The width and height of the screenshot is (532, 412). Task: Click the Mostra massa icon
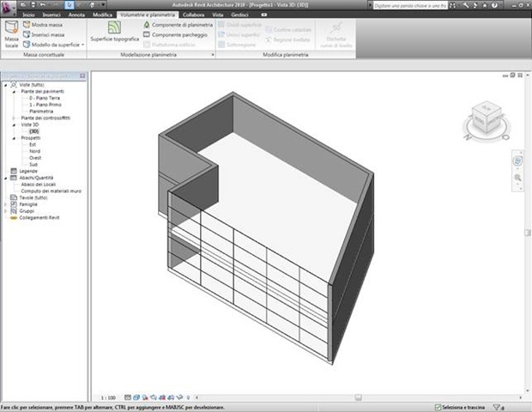click(27, 24)
